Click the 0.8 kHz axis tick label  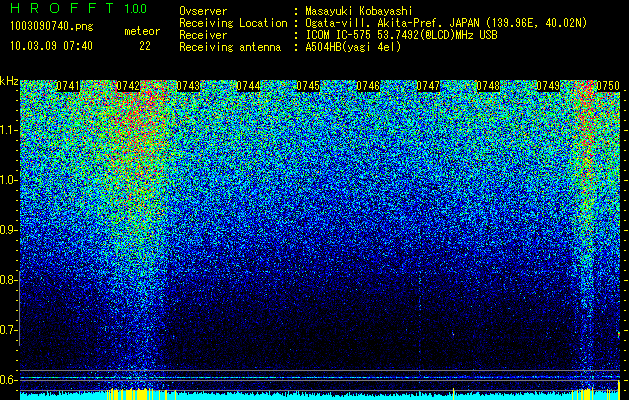(x=8, y=280)
